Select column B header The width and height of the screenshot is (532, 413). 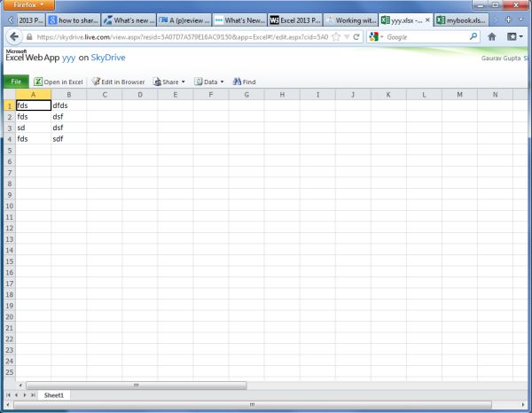[x=69, y=95]
